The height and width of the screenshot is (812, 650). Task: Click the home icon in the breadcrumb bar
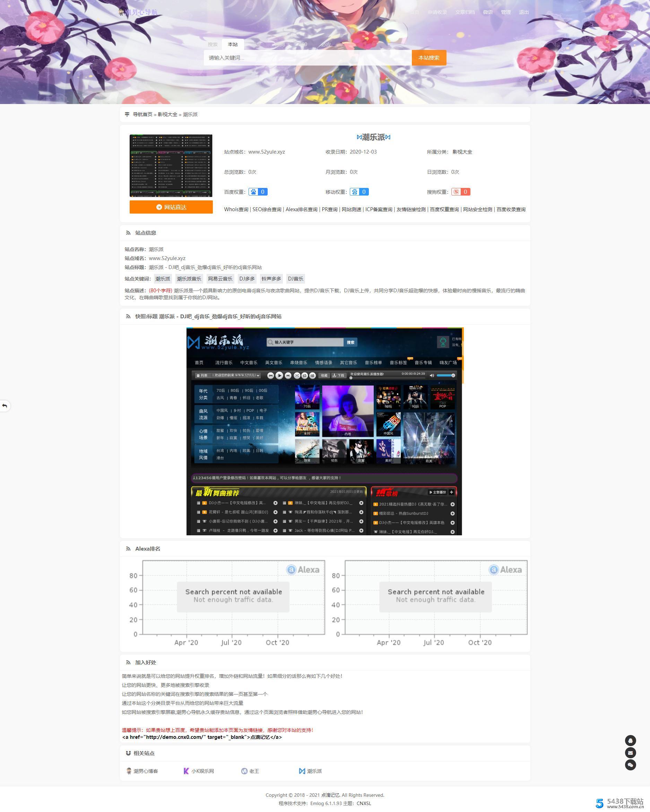(x=127, y=114)
